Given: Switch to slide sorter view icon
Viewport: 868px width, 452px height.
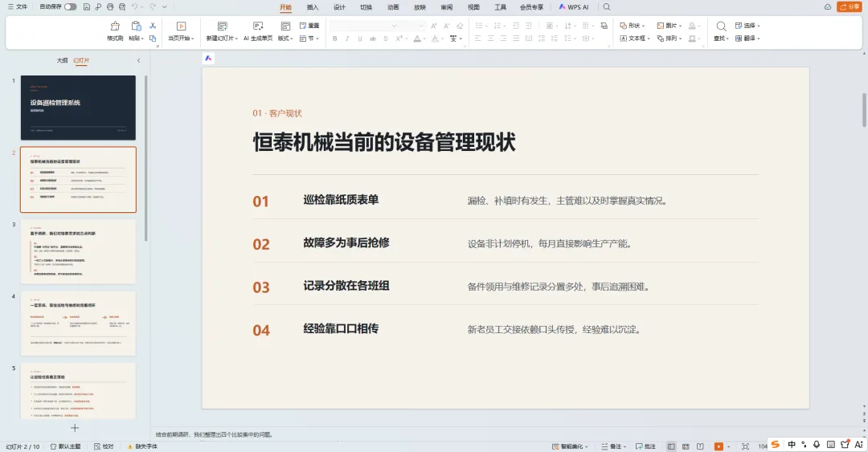Looking at the screenshot, I should (x=686, y=446).
